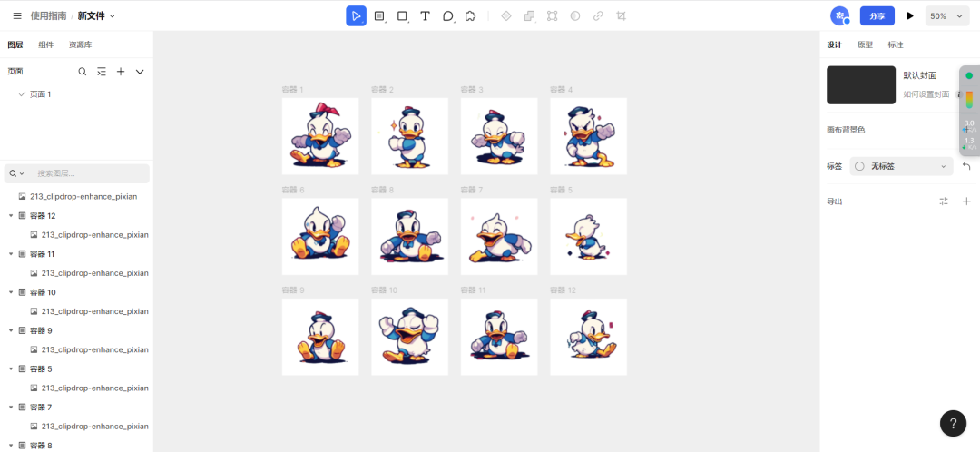
Task: Click the frame icon of 容器 12 layer
Action: (x=23, y=216)
